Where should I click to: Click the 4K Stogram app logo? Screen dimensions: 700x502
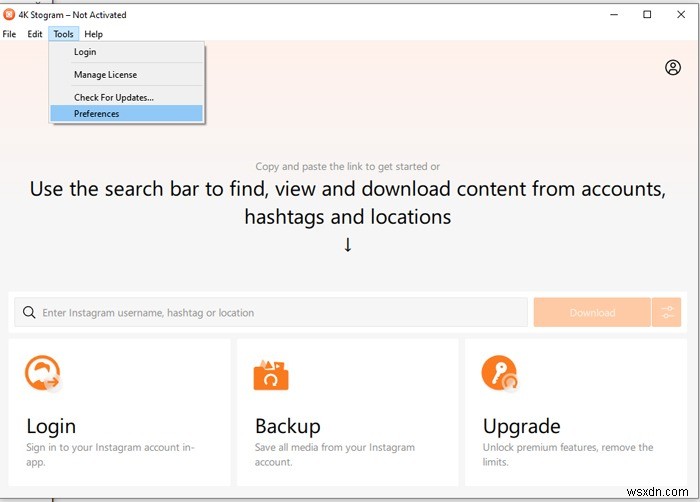(x=9, y=15)
